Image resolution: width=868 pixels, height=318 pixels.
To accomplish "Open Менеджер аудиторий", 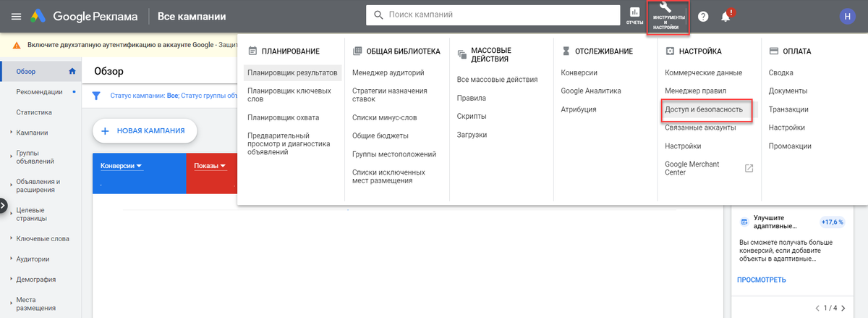I will [x=388, y=72].
